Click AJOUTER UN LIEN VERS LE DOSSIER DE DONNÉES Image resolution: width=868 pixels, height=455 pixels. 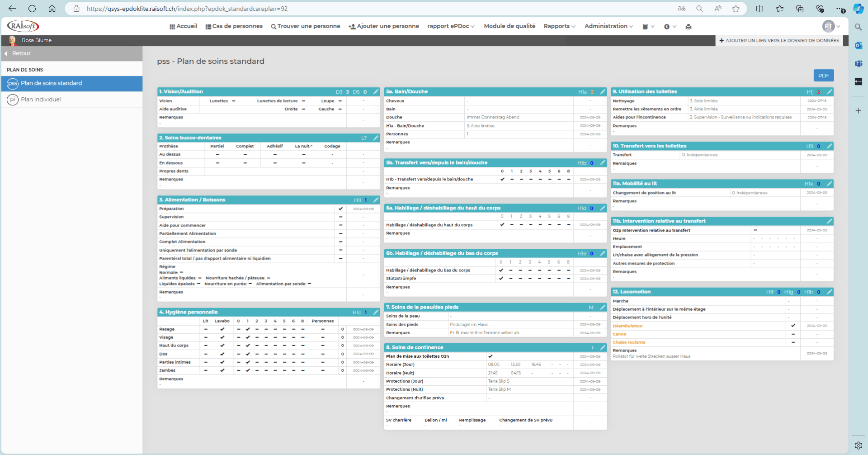coord(779,41)
